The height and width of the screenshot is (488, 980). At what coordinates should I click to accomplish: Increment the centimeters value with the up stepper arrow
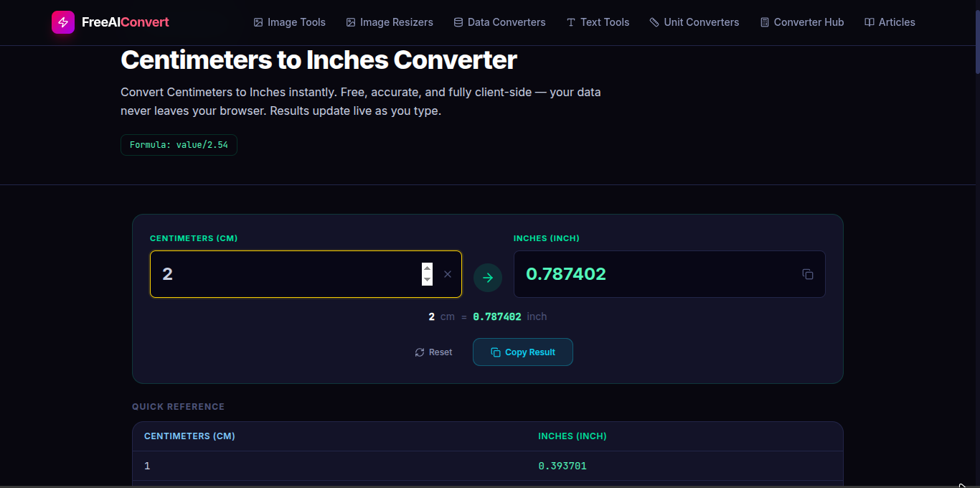pos(428,270)
